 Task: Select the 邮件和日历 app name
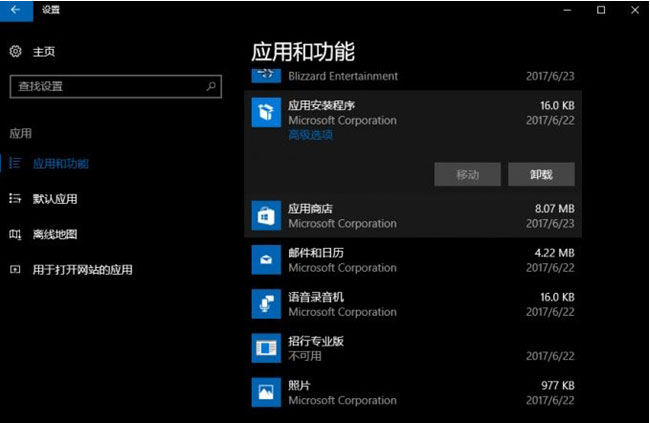pyautogui.click(x=316, y=253)
